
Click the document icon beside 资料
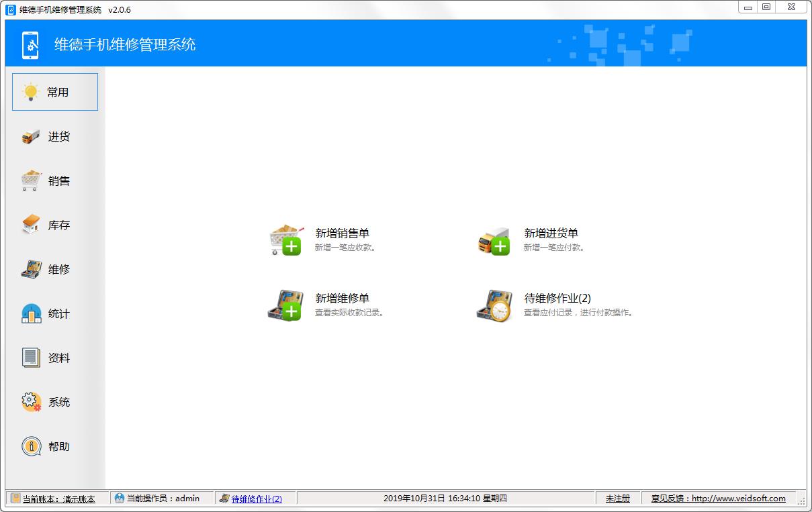click(31, 358)
